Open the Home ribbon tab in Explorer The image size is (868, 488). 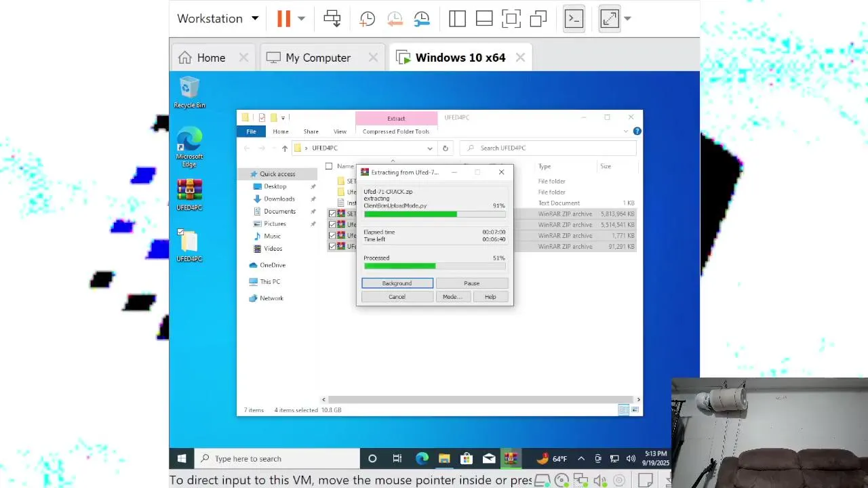pyautogui.click(x=280, y=131)
